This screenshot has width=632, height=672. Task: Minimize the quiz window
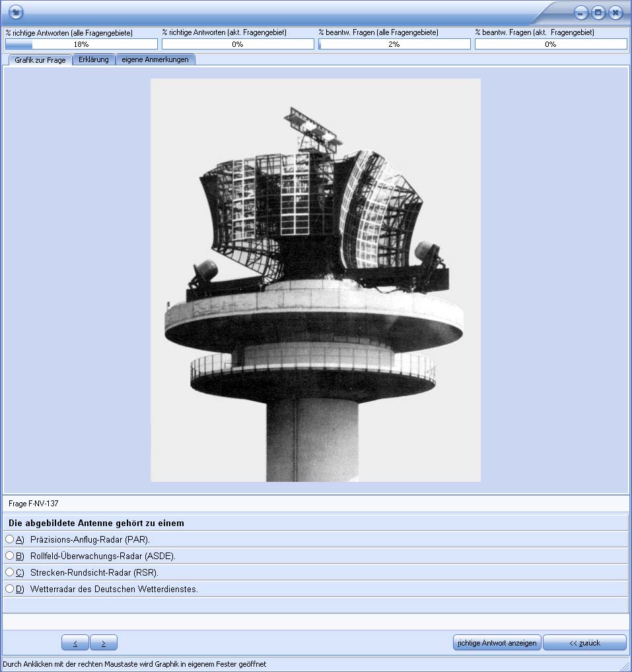coord(581,13)
